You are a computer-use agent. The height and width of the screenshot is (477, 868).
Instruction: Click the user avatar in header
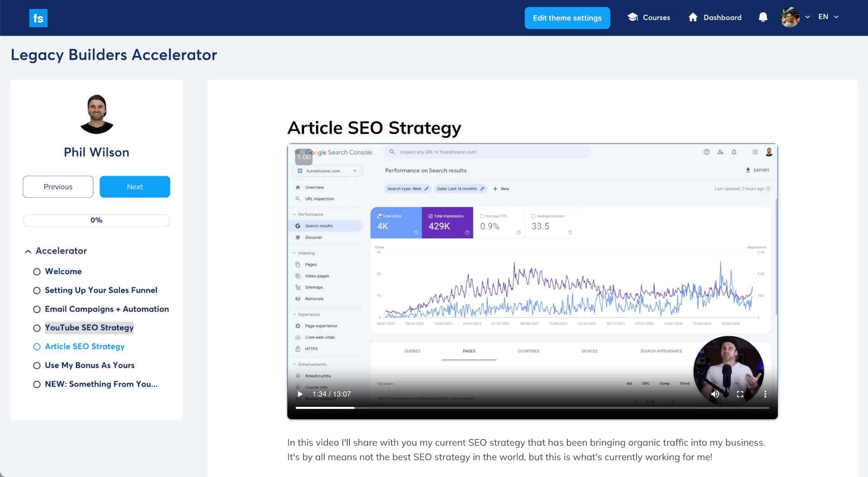point(790,17)
